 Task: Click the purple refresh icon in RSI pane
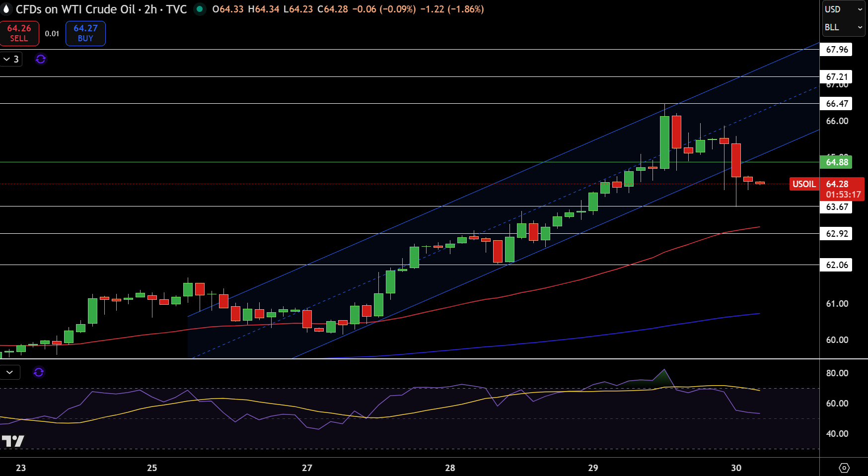pos(39,372)
